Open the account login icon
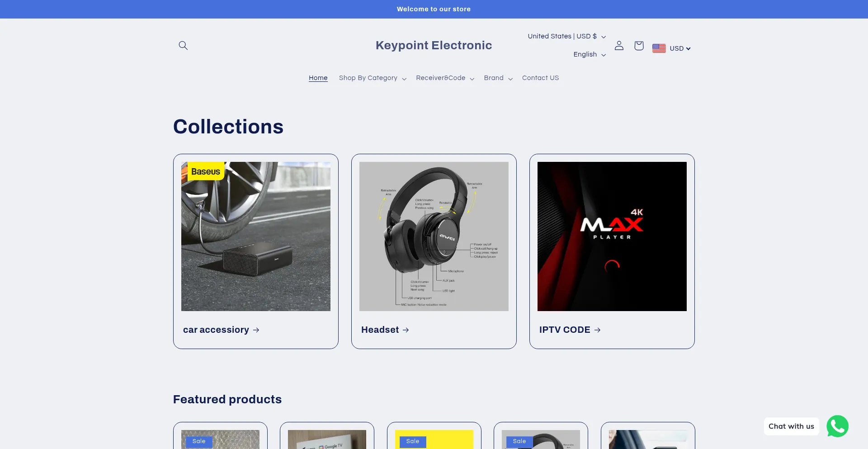This screenshot has height=449, width=868. [619, 45]
